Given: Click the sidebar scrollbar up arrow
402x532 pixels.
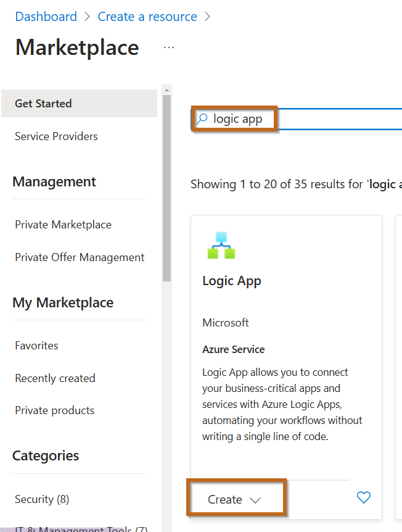Looking at the screenshot, I should (166, 90).
